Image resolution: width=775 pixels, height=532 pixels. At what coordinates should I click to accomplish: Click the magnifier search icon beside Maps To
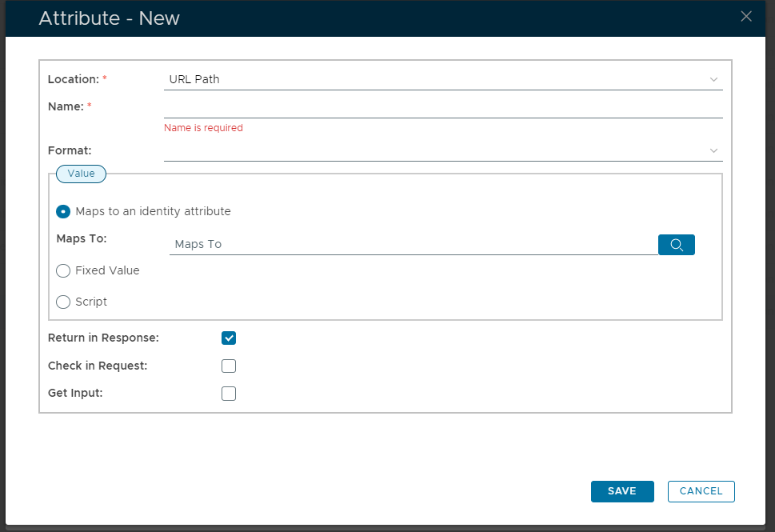point(676,245)
